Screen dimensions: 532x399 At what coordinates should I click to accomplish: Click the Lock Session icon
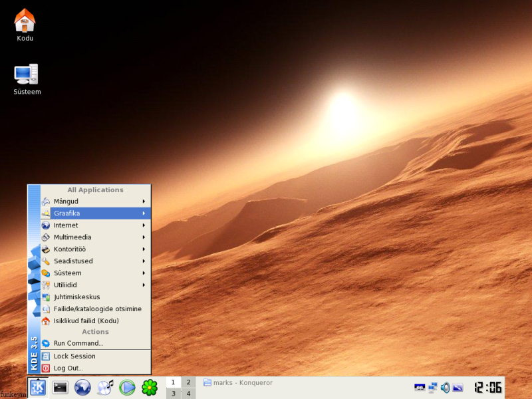click(x=46, y=356)
